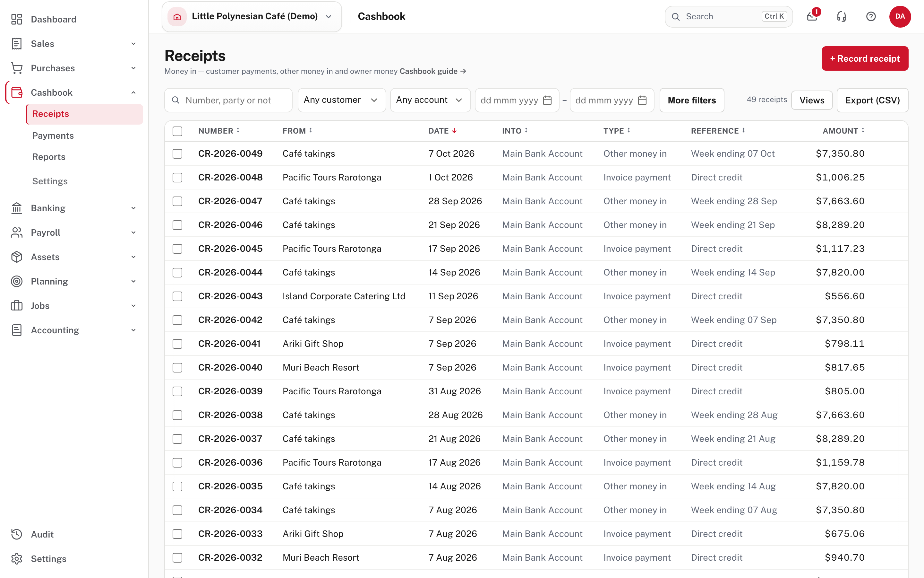Expand the Banking menu chevron
The image size is (924, 578).
tap(133, 208)
